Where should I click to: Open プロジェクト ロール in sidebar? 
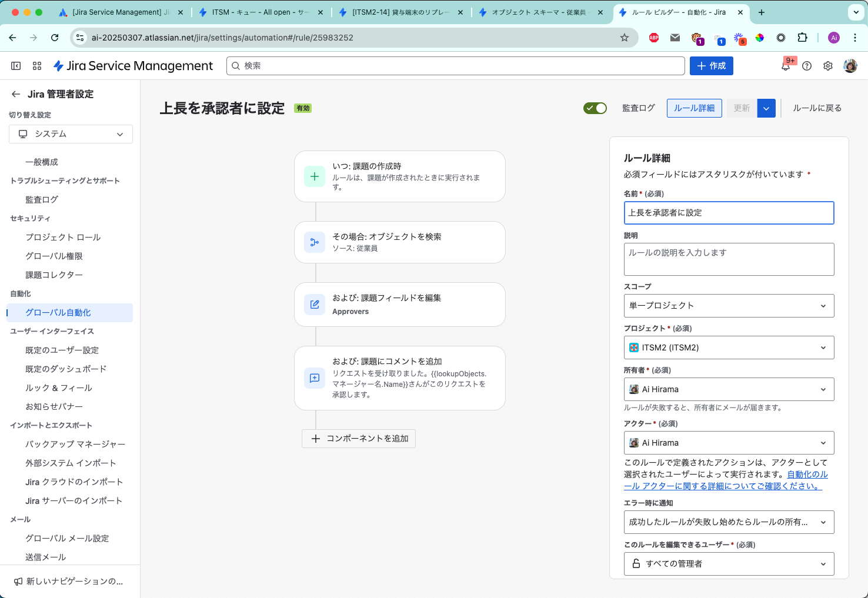coord(63,238)
